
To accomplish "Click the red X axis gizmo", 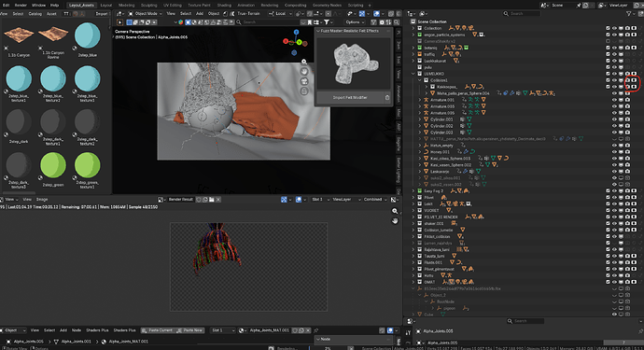I will [x=286, y=41].
